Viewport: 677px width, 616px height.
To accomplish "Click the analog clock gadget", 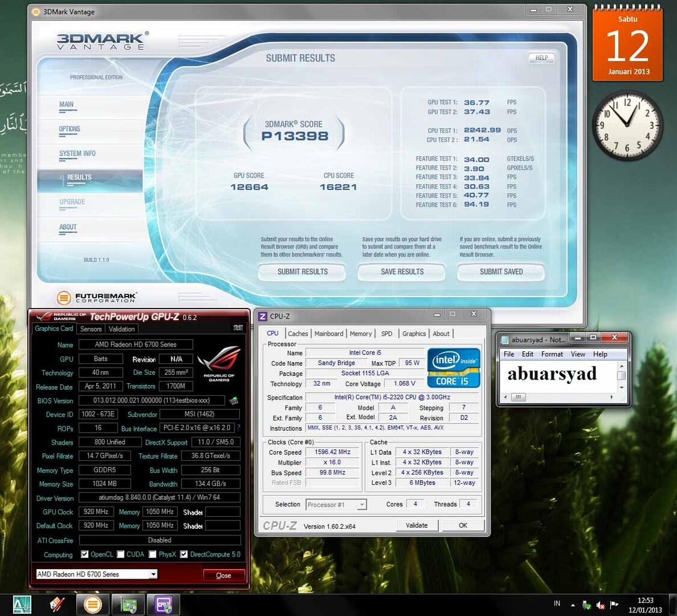I will pyautogui.click(x=627, y=125).
